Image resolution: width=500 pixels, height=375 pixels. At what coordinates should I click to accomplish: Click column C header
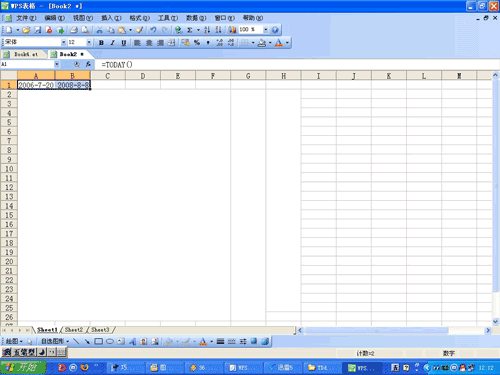(108, 76)
